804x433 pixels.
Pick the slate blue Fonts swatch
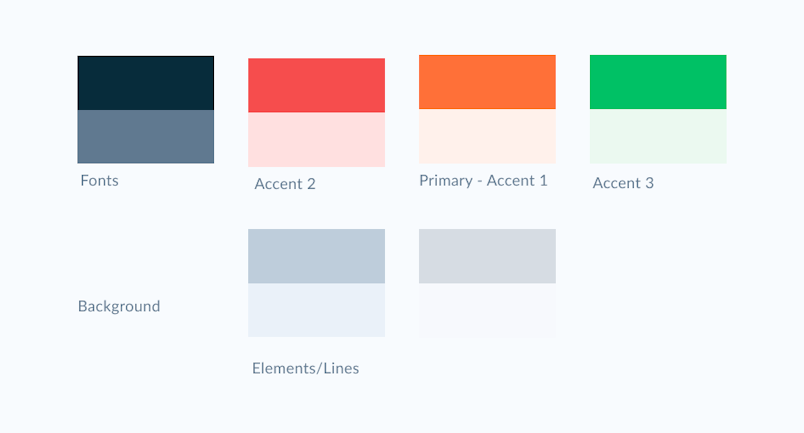(145, 136)
